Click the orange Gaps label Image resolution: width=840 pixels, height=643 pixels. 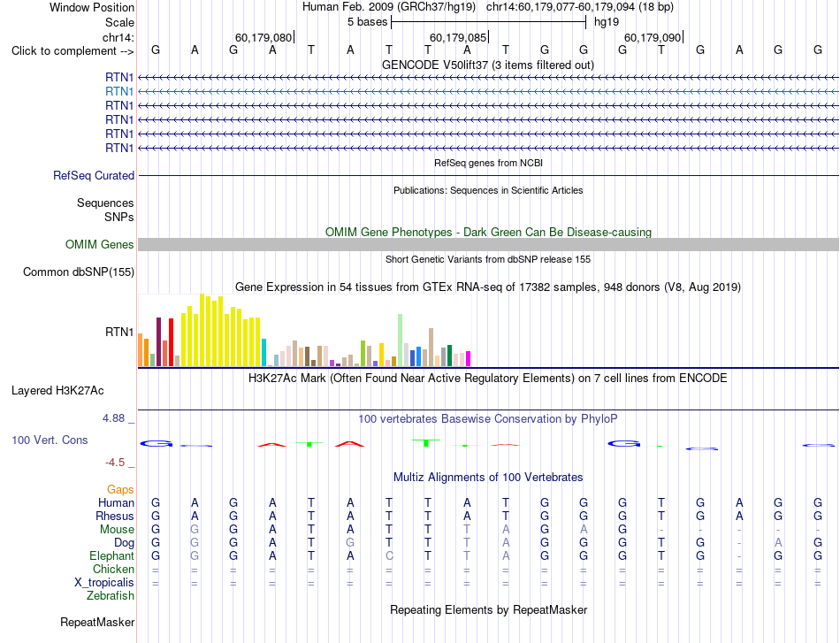click(x=120, y=489)
